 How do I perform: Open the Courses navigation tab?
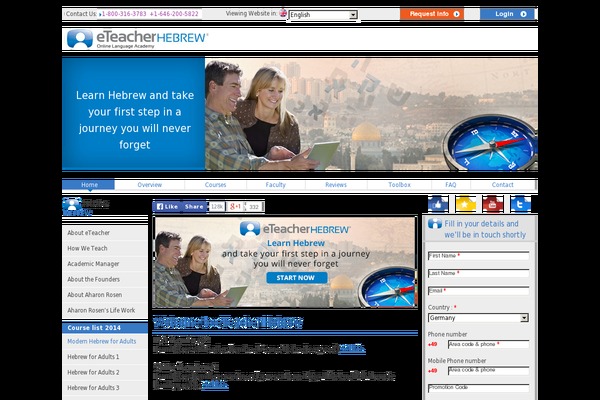(215, 184)
